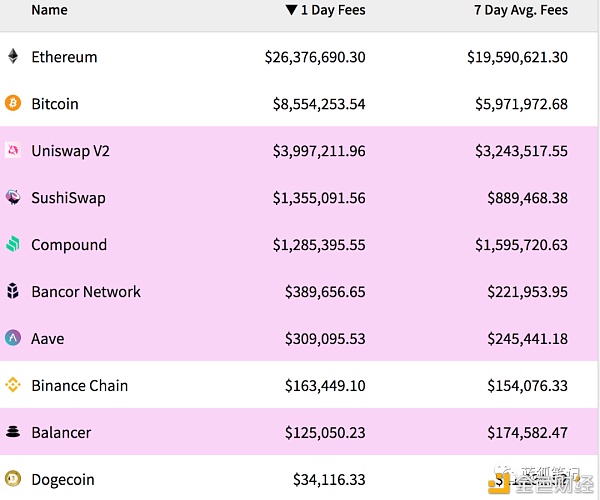Open the Bancor Network name link
The width and height of the screenshot is (600, 500).
coord(86,292)
